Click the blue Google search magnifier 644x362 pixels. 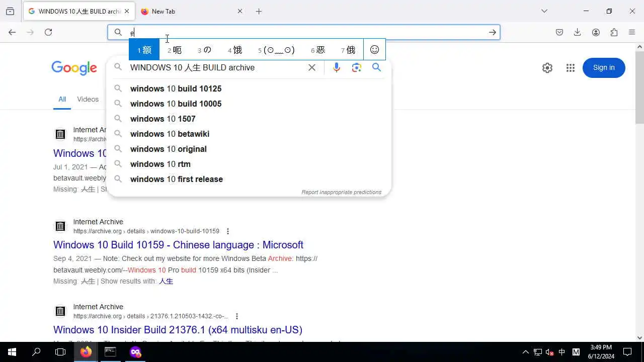(376, 67)
